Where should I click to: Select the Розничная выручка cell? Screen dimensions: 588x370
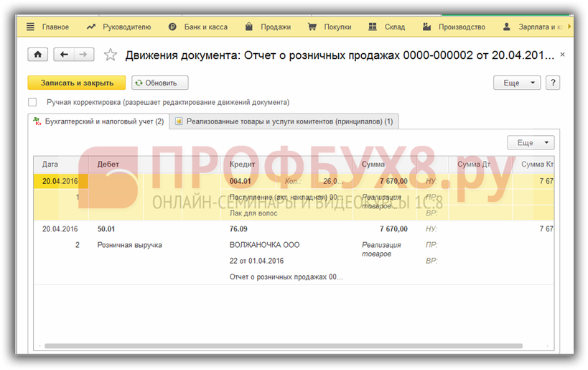pyautogui.click(x=130, y=245)
